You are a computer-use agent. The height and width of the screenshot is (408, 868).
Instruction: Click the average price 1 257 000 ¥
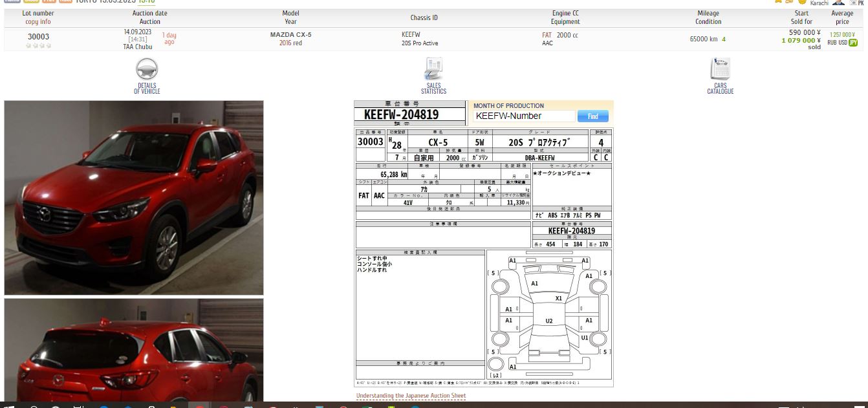click(841, 34)
